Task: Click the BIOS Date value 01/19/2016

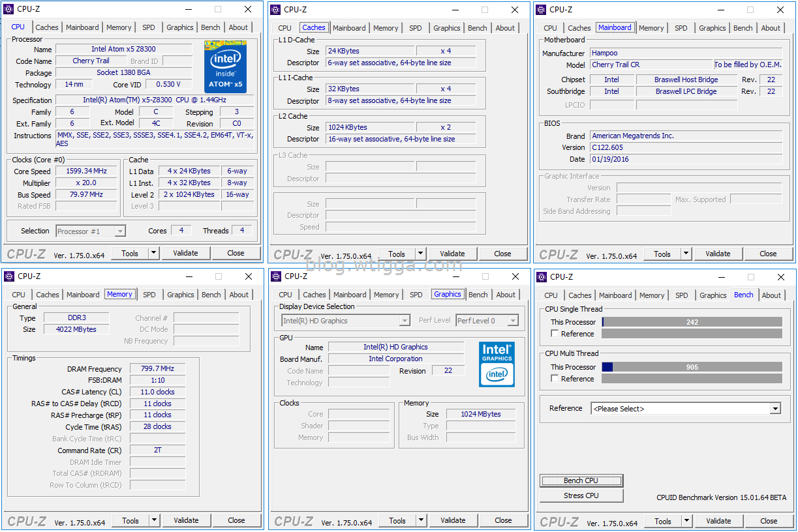Action: tap(686, 159)
